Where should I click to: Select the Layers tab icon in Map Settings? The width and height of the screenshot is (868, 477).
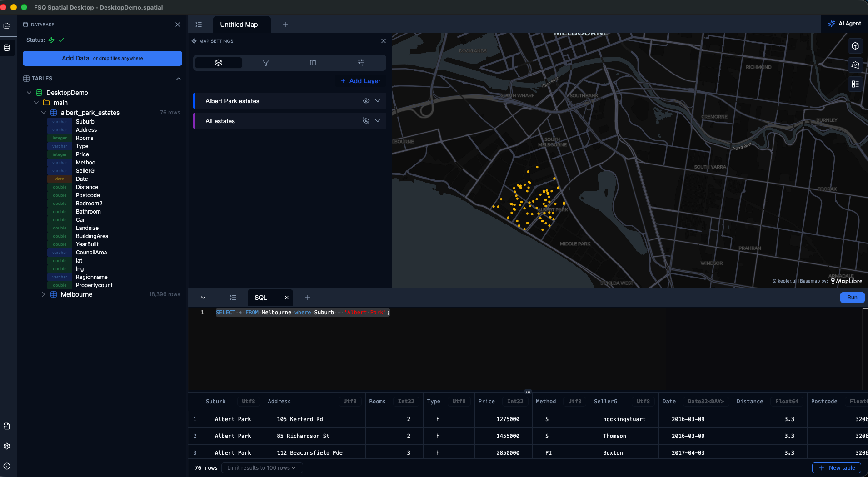pyautogui.click(x=219, y=63)
